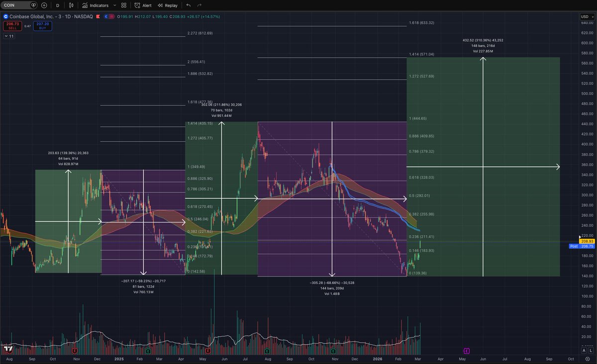Viewport: 597px width, 364px height.
Task: Undo the last chart action
Action: (188, 5)
